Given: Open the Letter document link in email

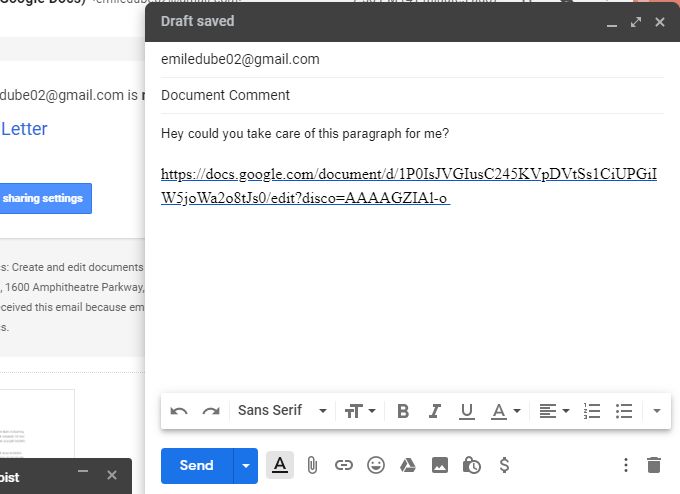Looking at the screenshot, I should (24, 129).
